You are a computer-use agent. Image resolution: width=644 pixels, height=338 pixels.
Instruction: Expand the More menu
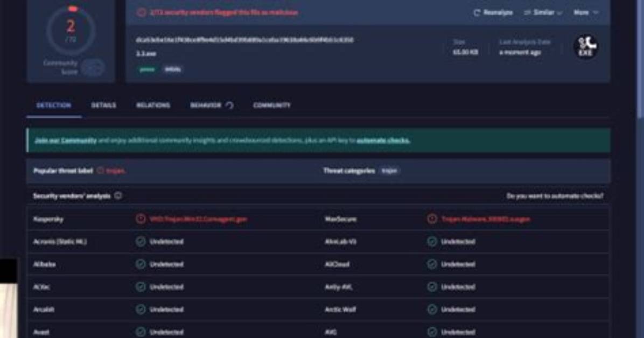tap(585, 13)
